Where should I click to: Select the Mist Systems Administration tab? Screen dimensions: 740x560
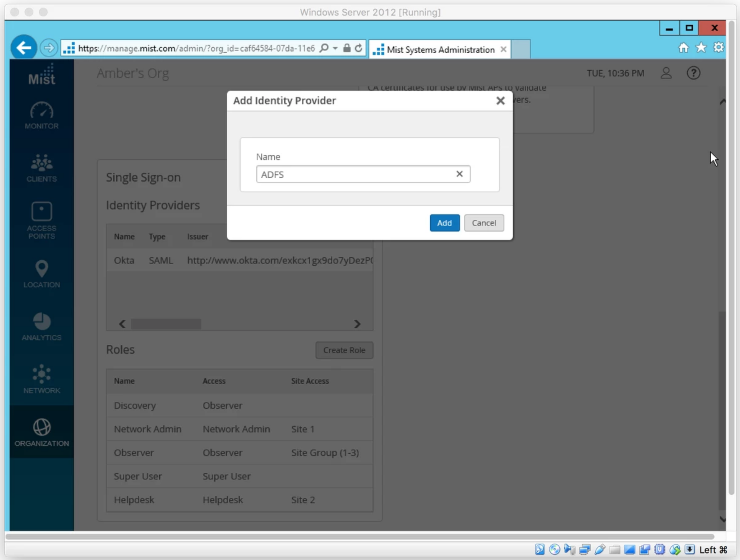(x=440, y=50)
